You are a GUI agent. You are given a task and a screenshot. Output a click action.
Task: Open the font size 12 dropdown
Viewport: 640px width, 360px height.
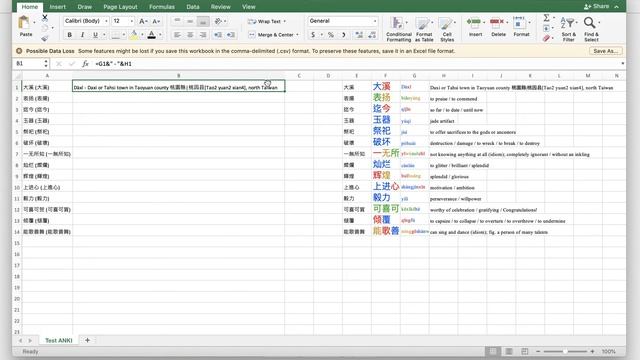point(131,21)
